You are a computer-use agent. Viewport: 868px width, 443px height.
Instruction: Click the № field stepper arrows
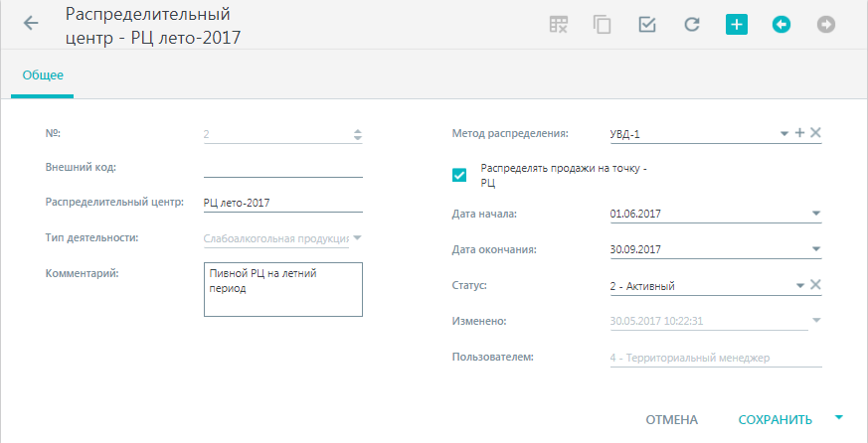coord(358,134)
